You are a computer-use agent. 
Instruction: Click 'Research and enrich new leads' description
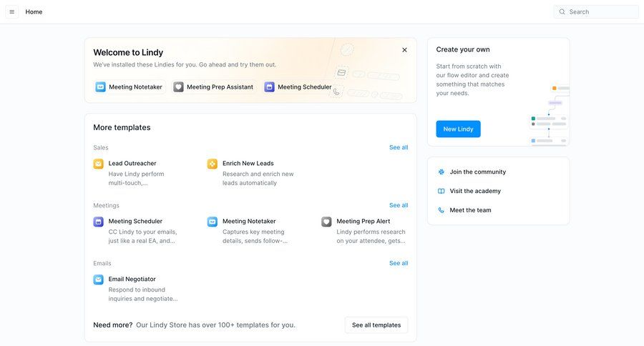coord(258,179)
